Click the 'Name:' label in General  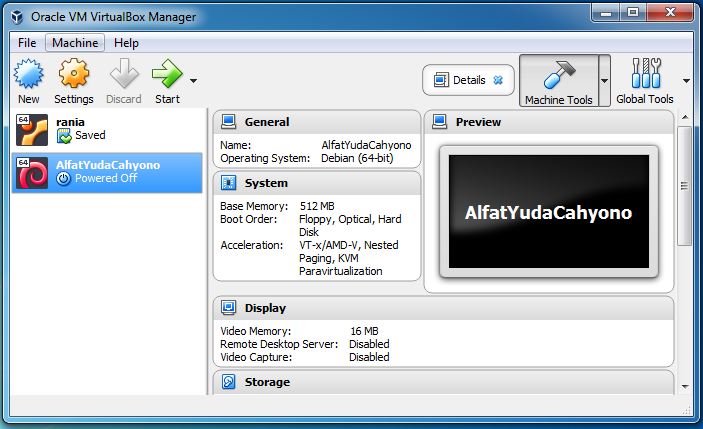point(235,145)
